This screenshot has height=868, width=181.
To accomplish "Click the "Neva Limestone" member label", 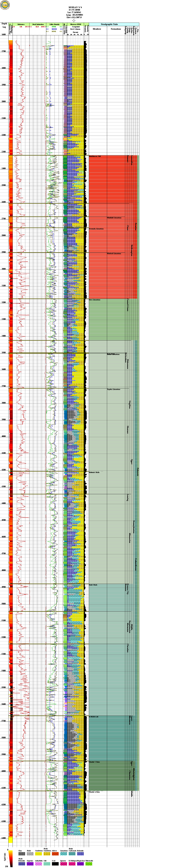I will coord(95,299).
